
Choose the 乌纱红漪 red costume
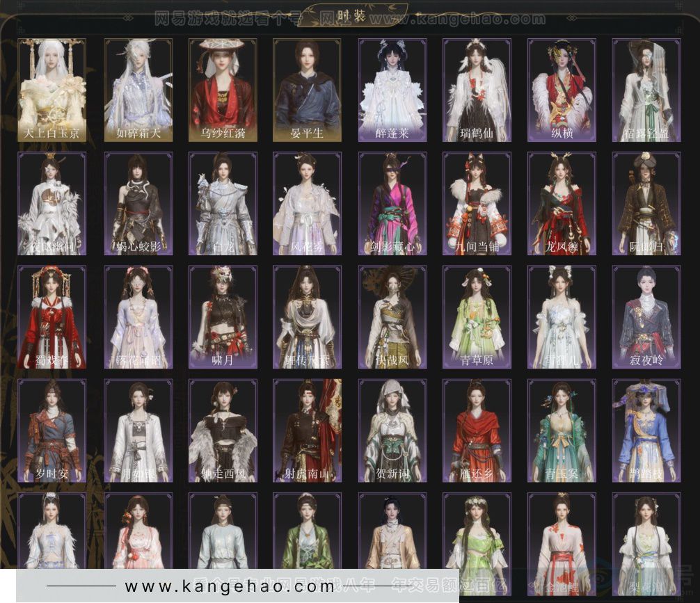[223, 90]
